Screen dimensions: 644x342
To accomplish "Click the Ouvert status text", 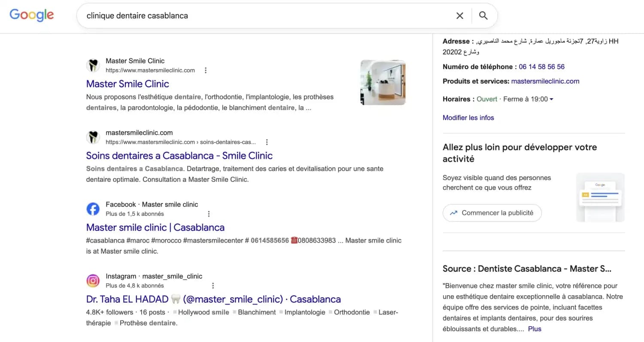I will (487, 99).
